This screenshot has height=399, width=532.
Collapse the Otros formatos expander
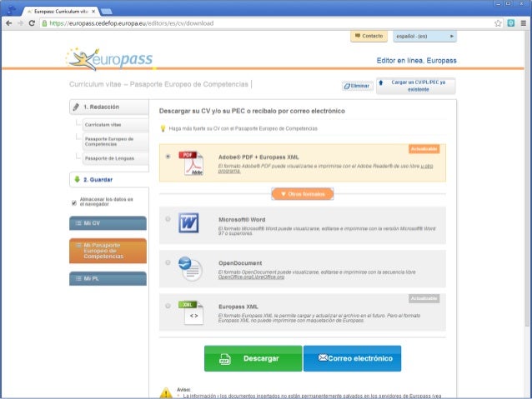(x=303, y=194)
